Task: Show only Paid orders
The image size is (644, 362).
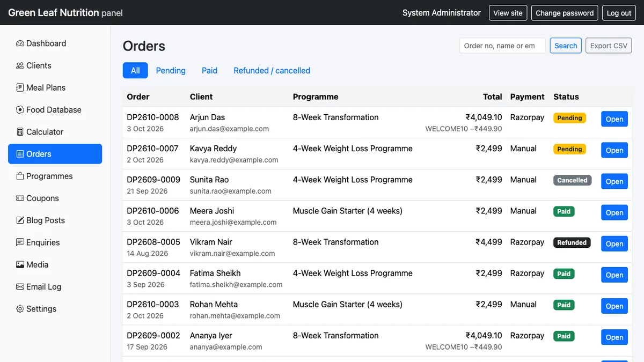Action: [209, 70]
